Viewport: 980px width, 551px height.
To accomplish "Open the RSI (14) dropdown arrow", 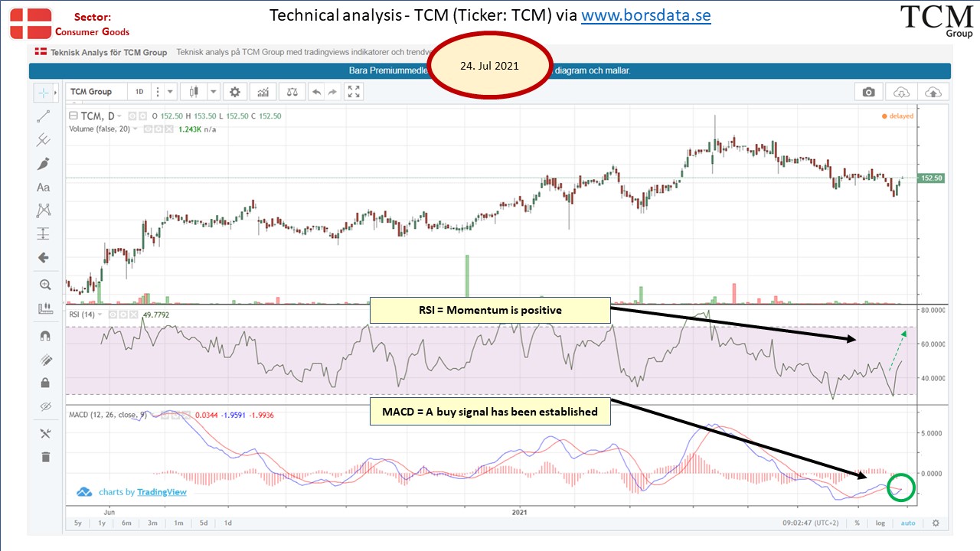I will pos(100,314).
